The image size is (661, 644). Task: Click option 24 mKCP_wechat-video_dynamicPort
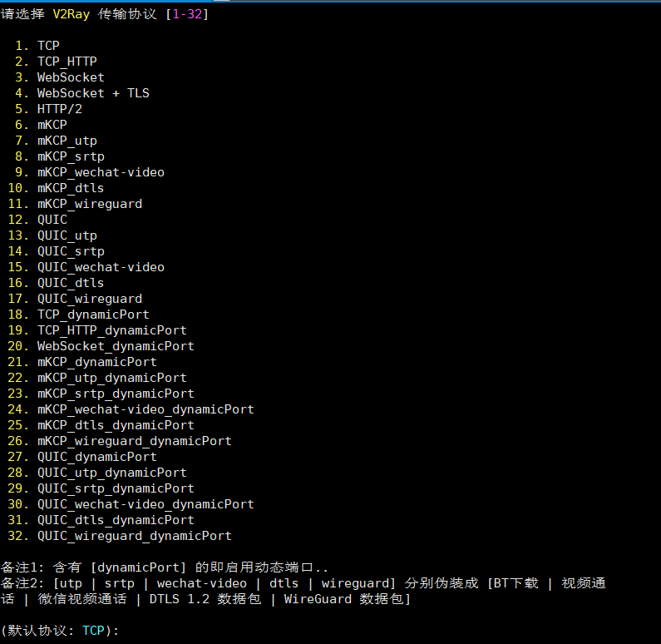coord(146,409)
